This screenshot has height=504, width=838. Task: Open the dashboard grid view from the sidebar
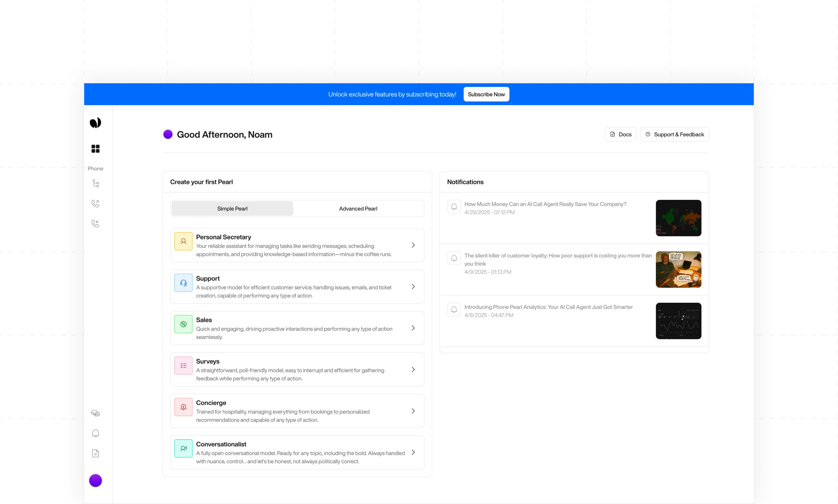coord(95,148)
